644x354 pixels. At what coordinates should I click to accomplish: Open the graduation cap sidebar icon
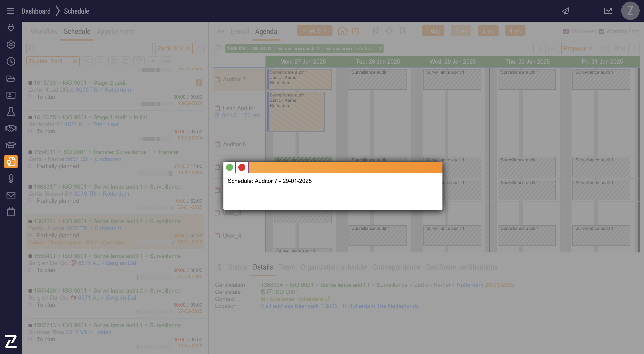tap(11, 145)
